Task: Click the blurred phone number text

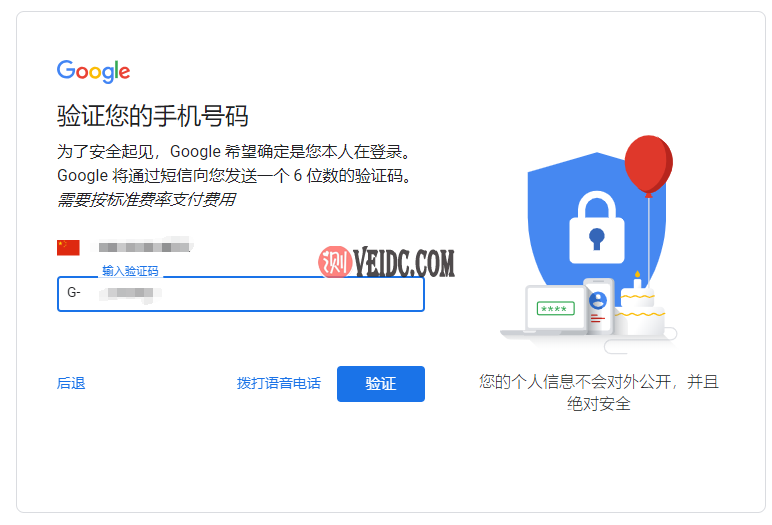Action: click(144, 247)
